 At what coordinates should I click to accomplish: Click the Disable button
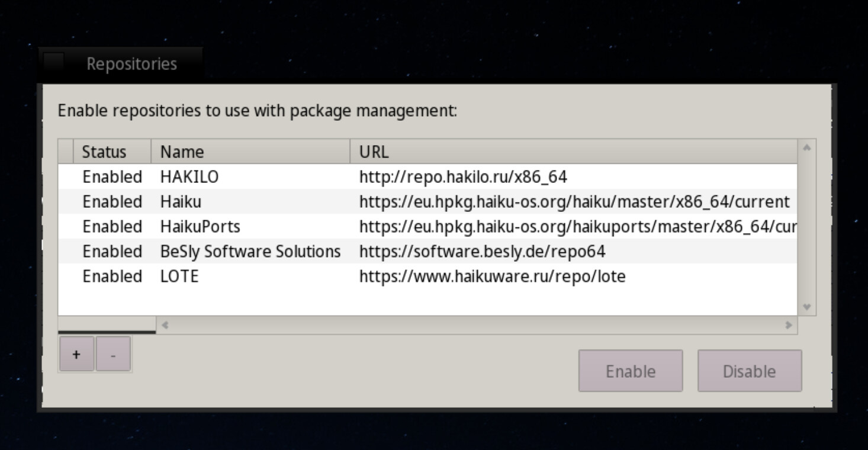750,371
